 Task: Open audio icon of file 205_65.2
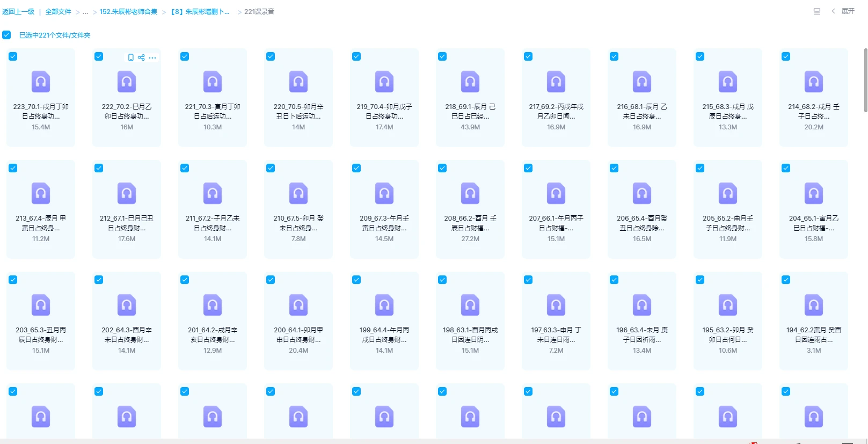(x=728, y=193)
